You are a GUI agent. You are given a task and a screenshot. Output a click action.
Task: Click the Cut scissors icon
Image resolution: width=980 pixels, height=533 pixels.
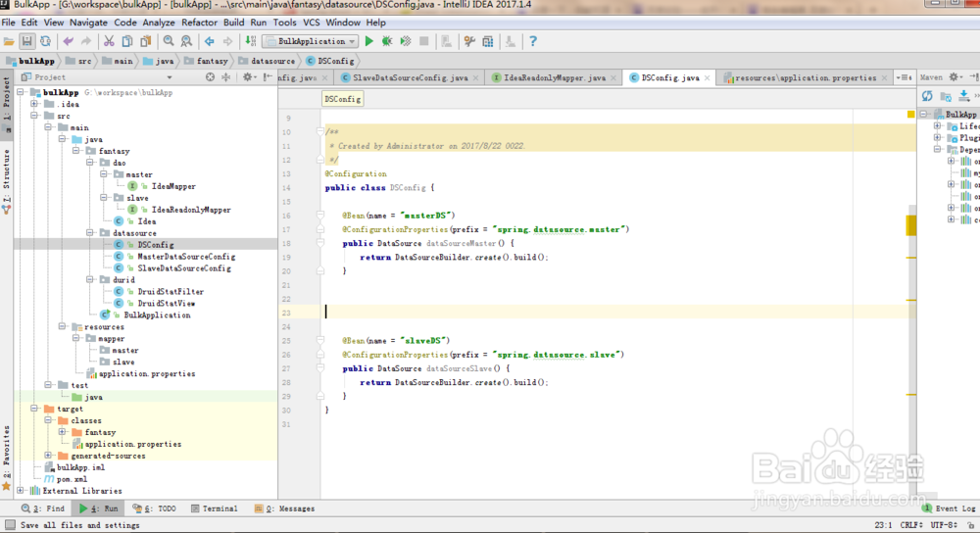[109, 41]
